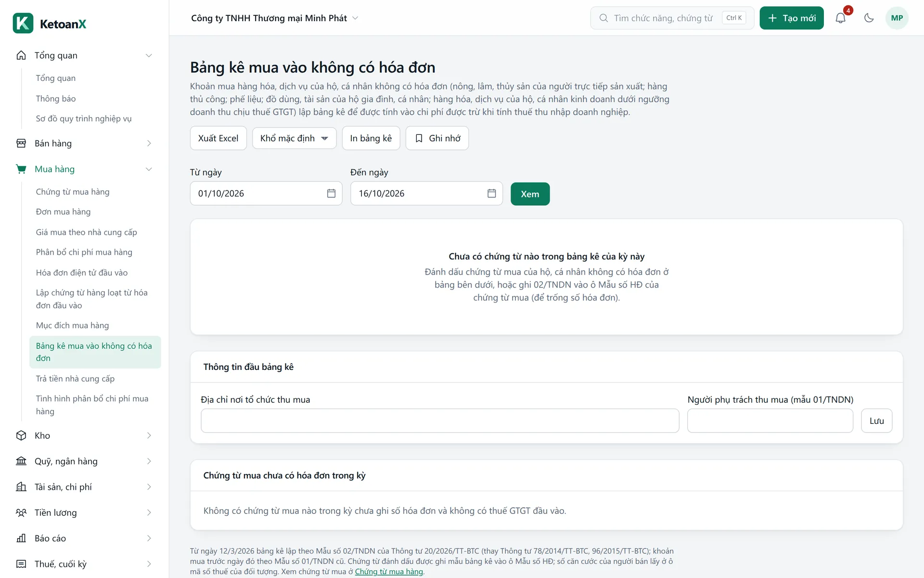Open the MP user avatar menu
Image resolution: width=924 pixels, height=578 pixels.
(x=897, y=18)
